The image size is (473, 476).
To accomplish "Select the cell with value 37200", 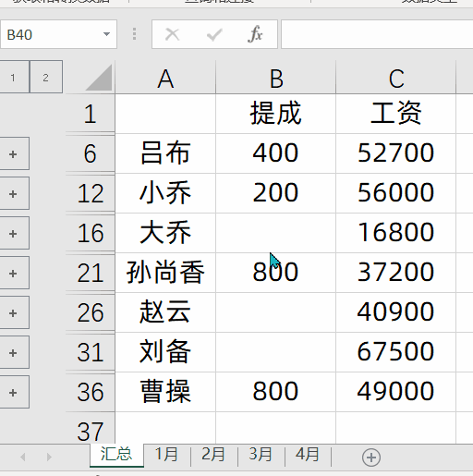I will point(396,273).
